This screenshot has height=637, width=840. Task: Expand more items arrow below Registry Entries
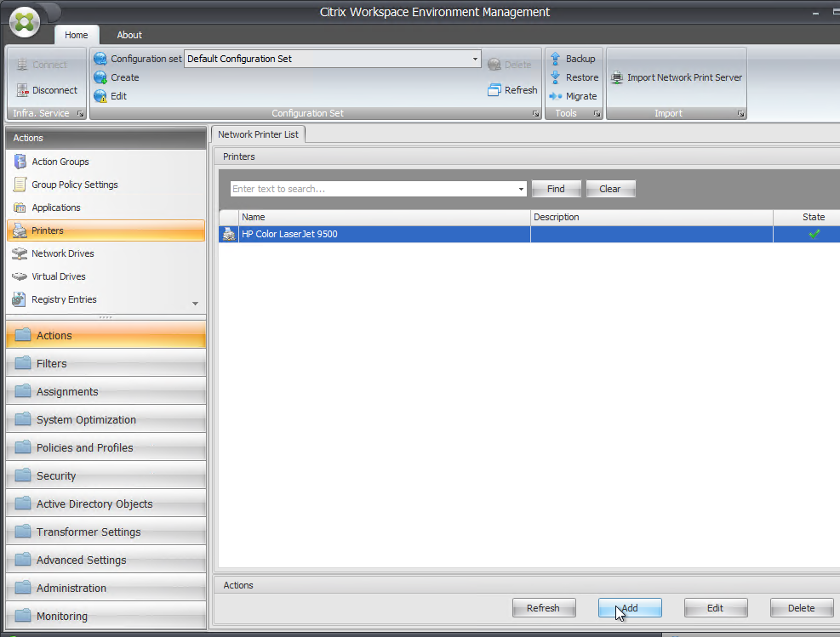pyautogui.click(x=195, y=304)
